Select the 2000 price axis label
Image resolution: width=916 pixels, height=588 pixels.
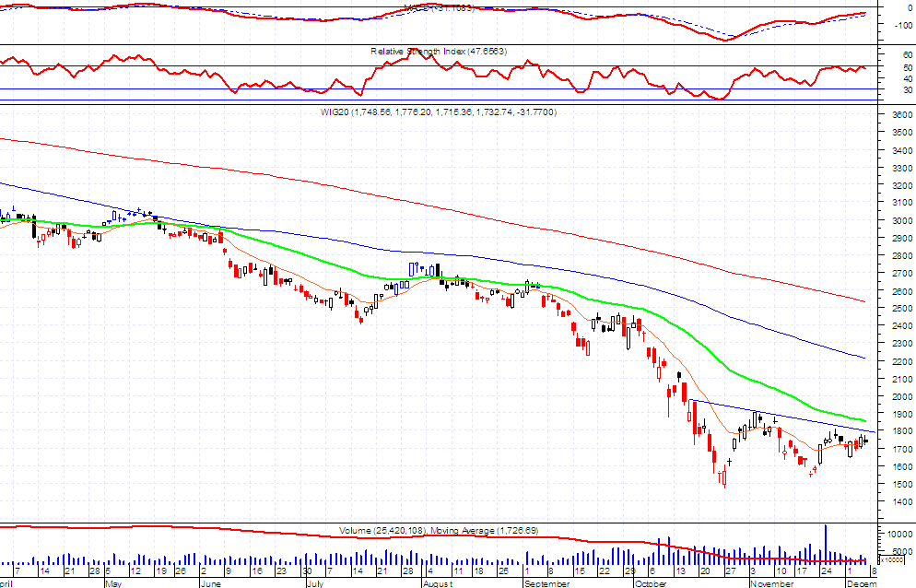(902, 396)
